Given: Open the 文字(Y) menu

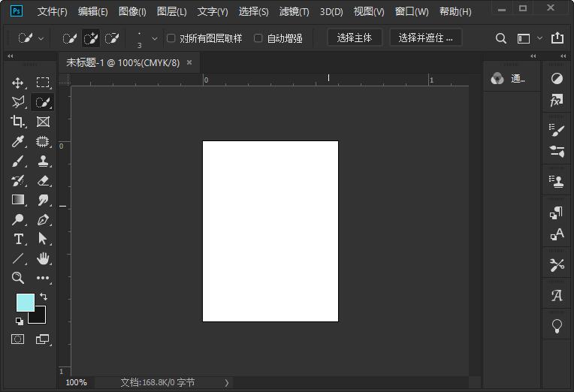Looking at the screenshot, I should tap(213, 12).
